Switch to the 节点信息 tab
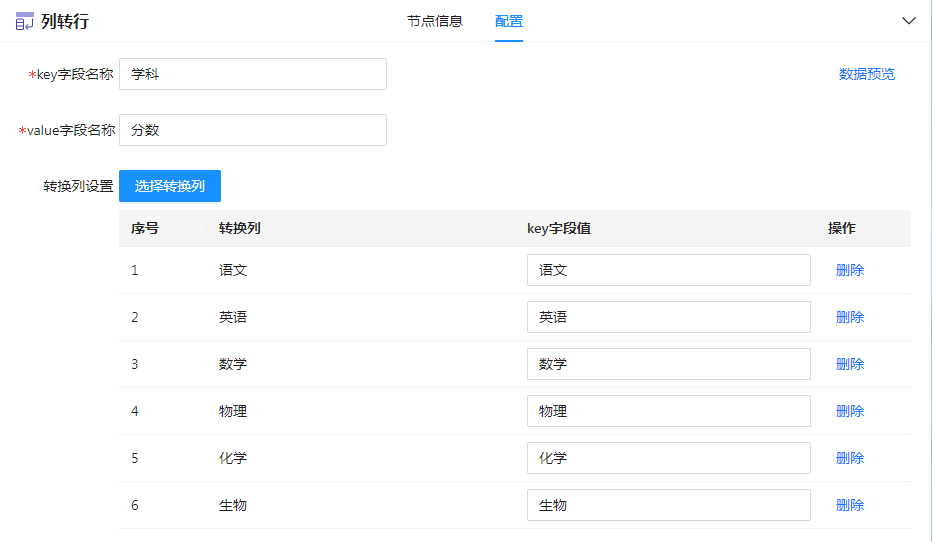This screenshot has width=932, height=542. point(434,21)
